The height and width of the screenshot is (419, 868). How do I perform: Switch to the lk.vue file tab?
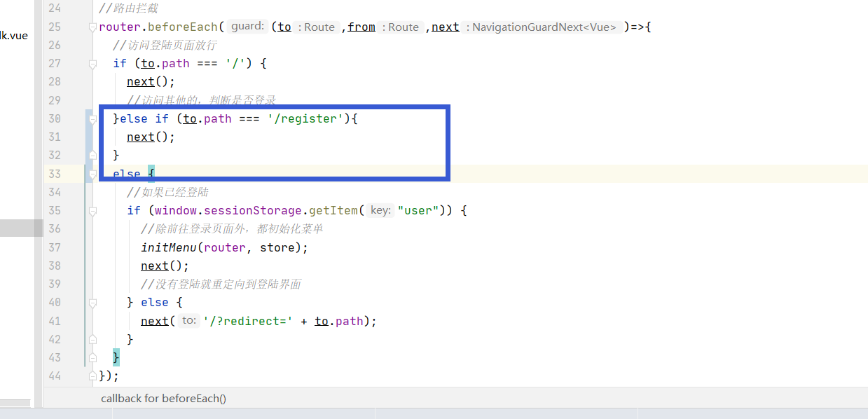13,35
